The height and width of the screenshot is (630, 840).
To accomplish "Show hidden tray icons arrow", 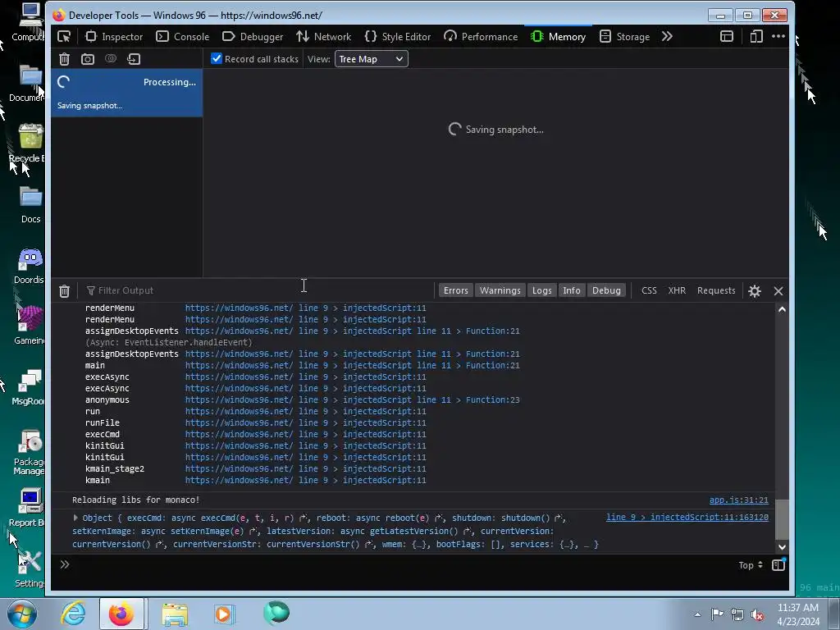I will tap(697, 614).
